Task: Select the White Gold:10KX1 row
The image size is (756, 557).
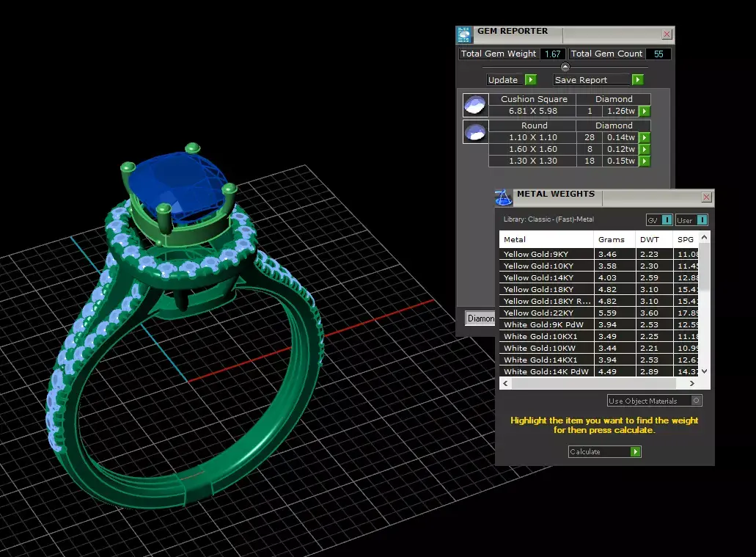Action: tap(598, 336)
